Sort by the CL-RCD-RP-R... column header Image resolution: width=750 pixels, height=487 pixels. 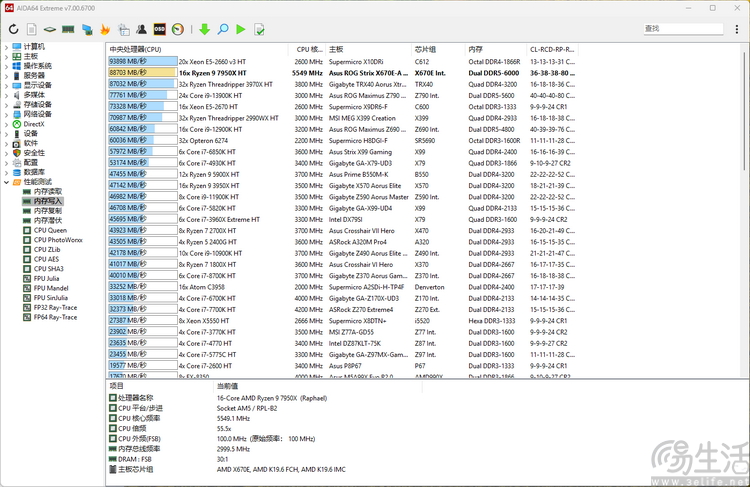552,49
